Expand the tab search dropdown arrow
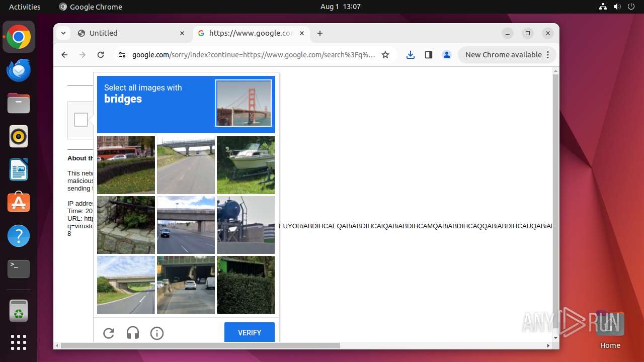 pyautogui.click(x=63, y=33)
